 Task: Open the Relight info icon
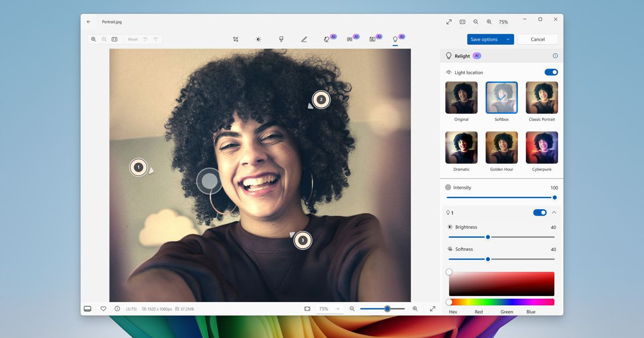(x=555, y=56)
